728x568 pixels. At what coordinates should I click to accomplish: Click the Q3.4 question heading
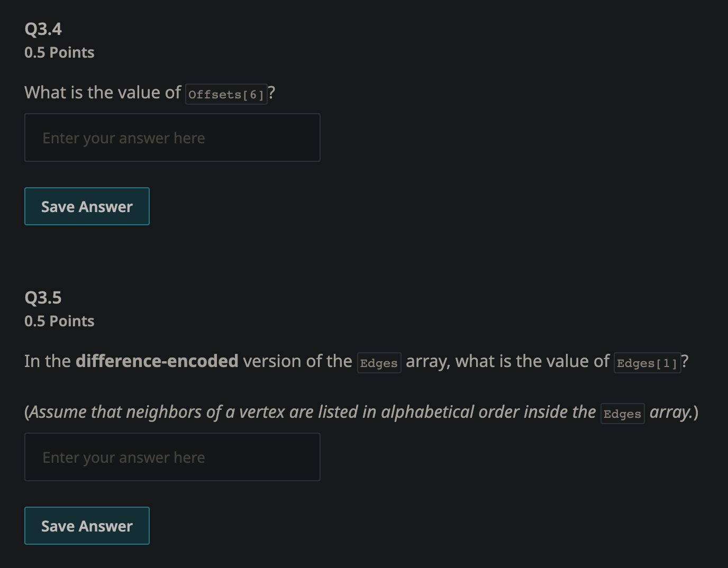point(43,29)
